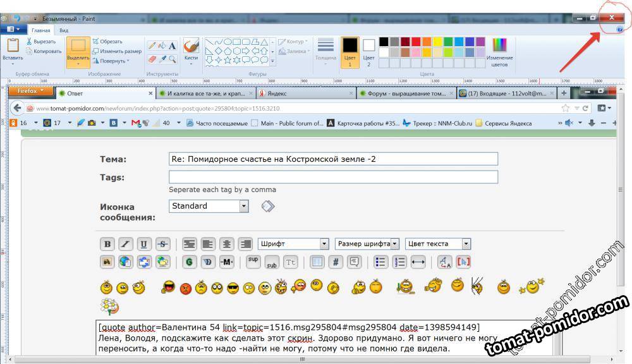
Task: Switch to the Вид ribbon tab
Action: tap(64, 30)
